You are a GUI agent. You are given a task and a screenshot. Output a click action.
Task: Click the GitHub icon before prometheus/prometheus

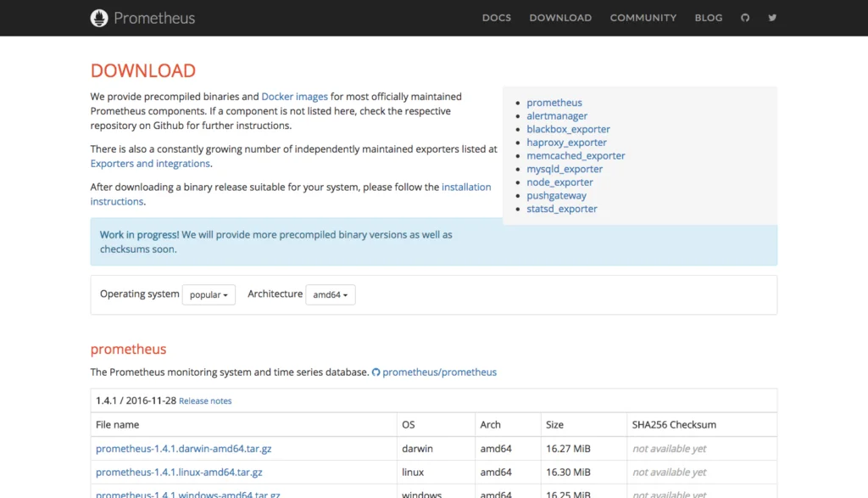click(x=376, y=372)
